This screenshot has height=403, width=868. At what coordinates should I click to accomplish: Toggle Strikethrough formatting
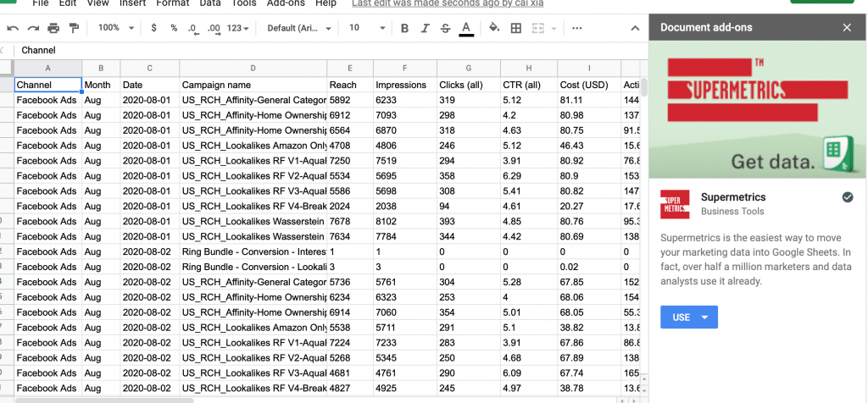(446, 28)
